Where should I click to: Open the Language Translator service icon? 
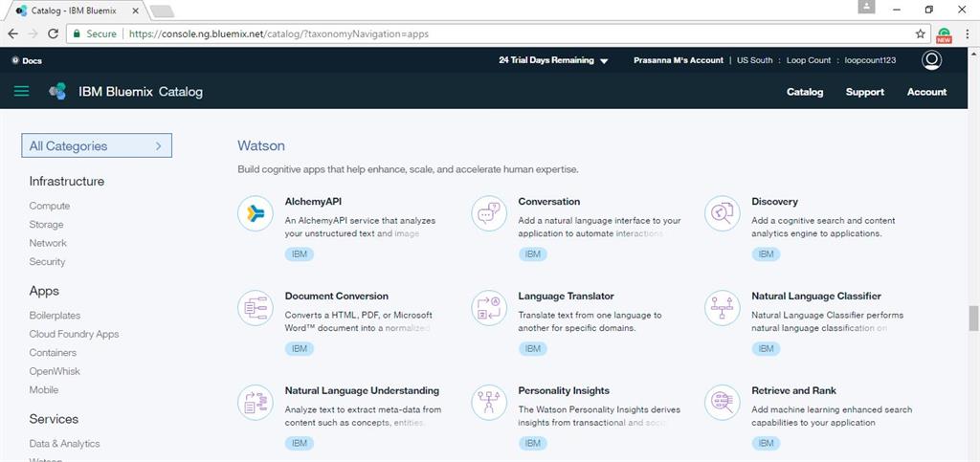click(x=489, y=308)
